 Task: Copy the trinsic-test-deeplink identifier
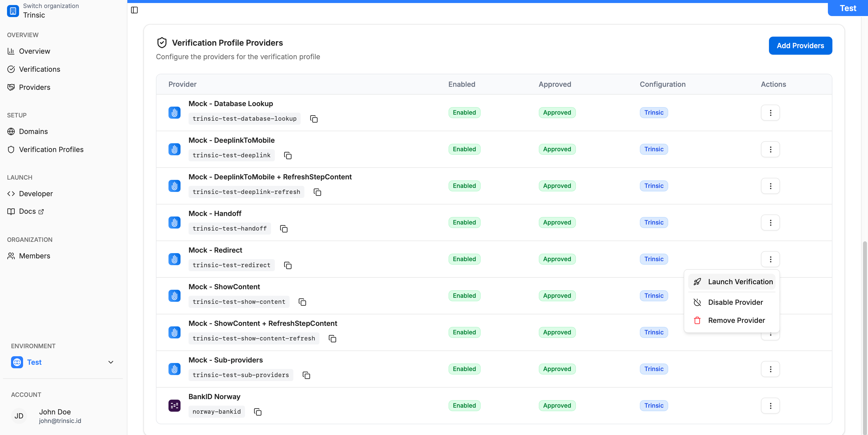point(287,156)
